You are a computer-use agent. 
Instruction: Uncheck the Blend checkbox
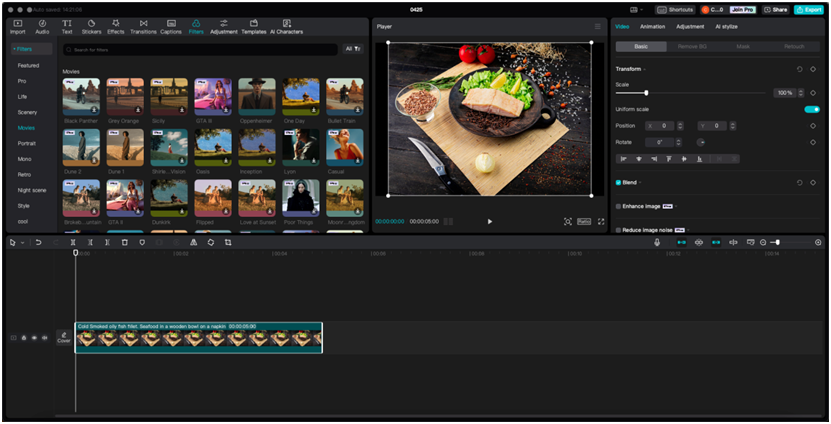(x=619, y=182)
